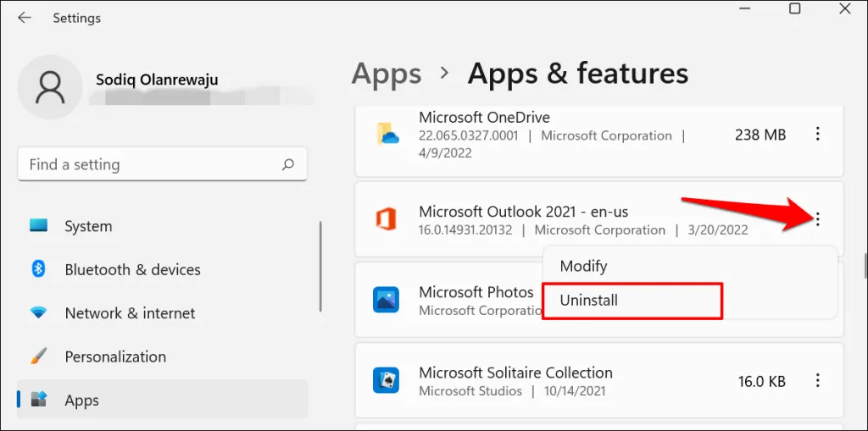Select Uninstall in the context menu
868x431 pixels.
tap(589, 301)
